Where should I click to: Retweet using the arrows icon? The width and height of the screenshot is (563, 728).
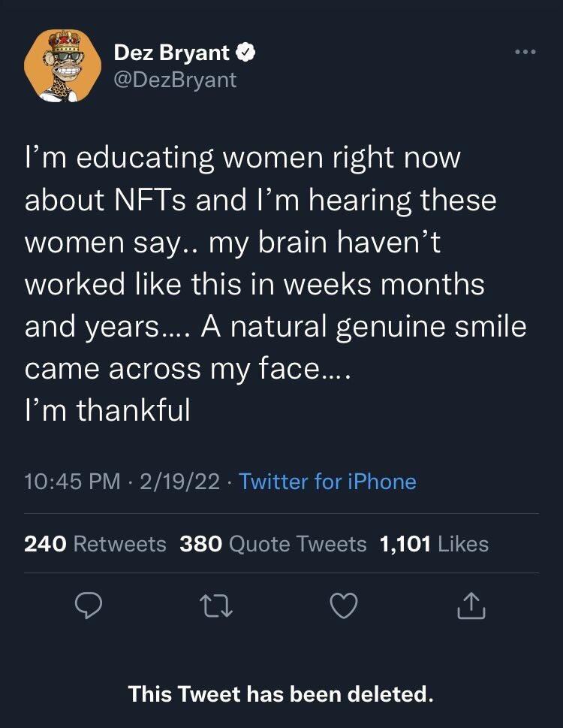click(x=217, y=606)
